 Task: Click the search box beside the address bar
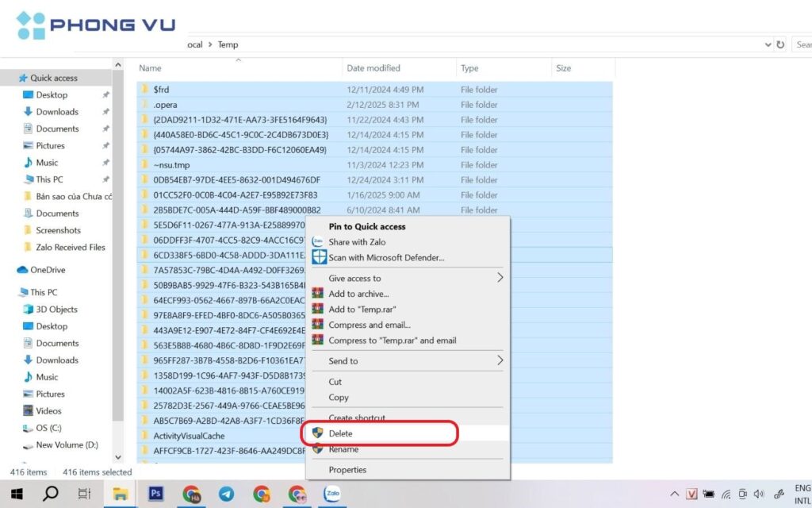802,45
